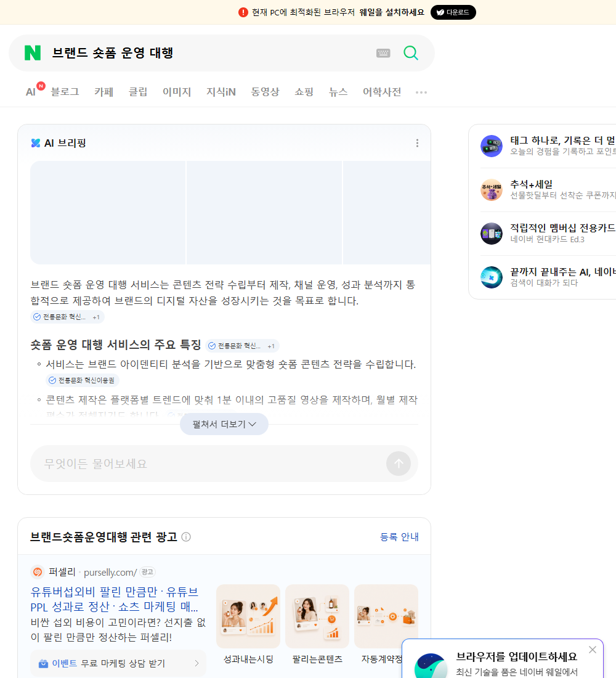Click the 퍼셀리 orange logo icon

tap(38, 572)
